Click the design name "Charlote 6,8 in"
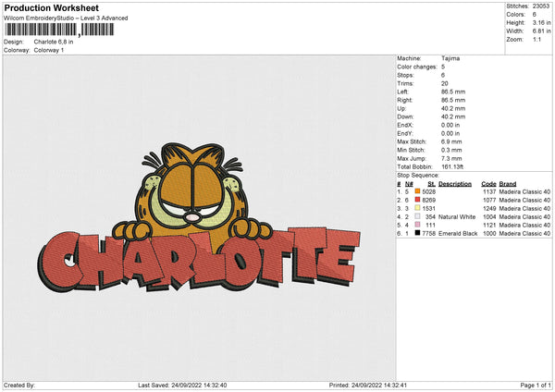 54,42
